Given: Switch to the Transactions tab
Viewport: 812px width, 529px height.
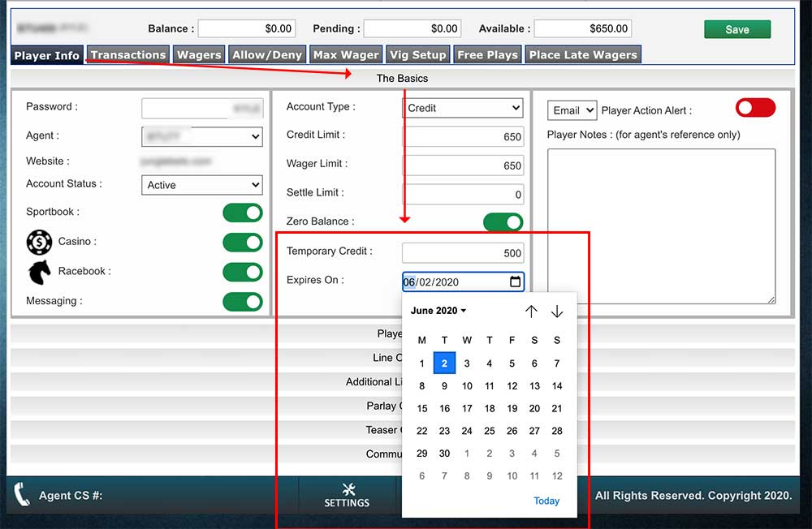Looking at the screenshot, I should (127, 55).
